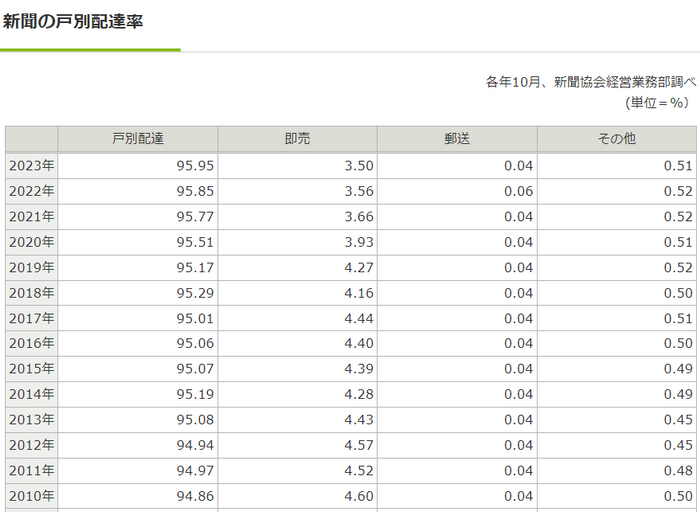The width and height of the screenshot is (700, 512).
Task: Select the 2015年 row label
Action: coord(32,368)
